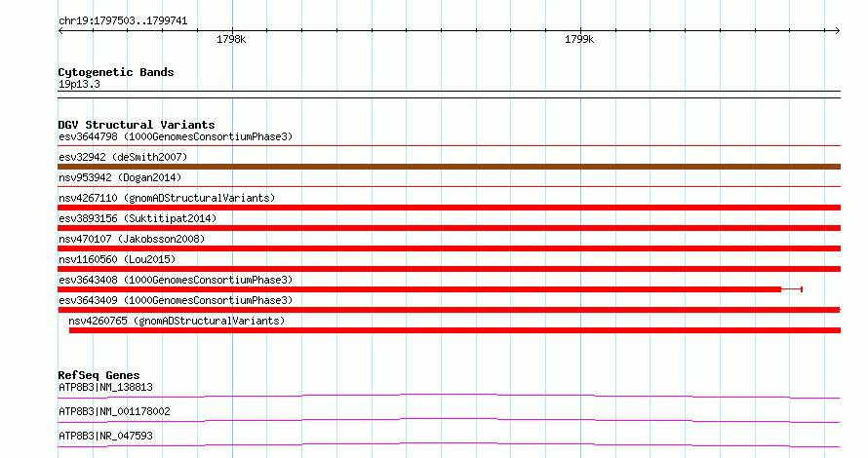868x458 pixels.
Task: Open ATP8B3|NM_138813 transcript label
Action: (105, 387)
